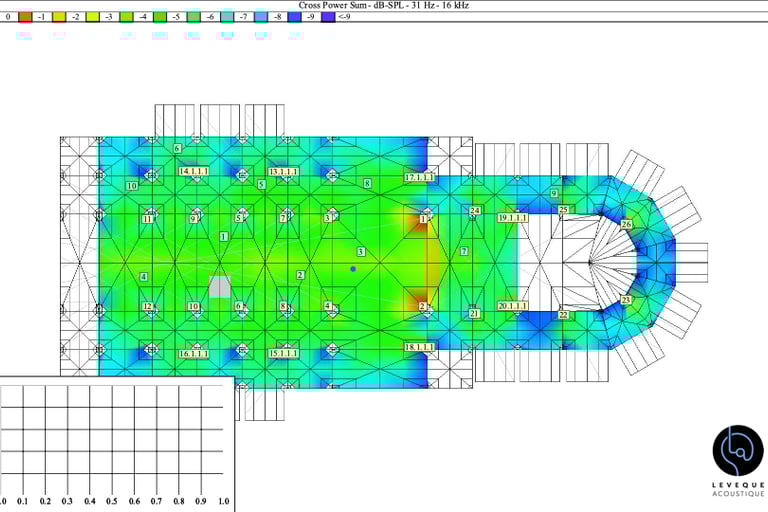Click marker 25 near the apse
The width and height of the screenshot is (768, 512).
[x=563, y=210]
